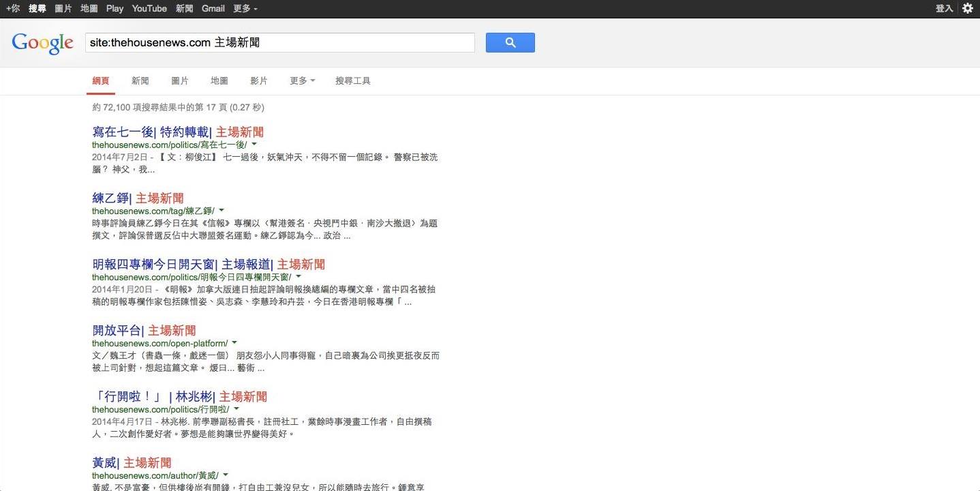Select 搜尋 in the top black bar
Screen dimensions: 980x491
click(x=37, y=8)
